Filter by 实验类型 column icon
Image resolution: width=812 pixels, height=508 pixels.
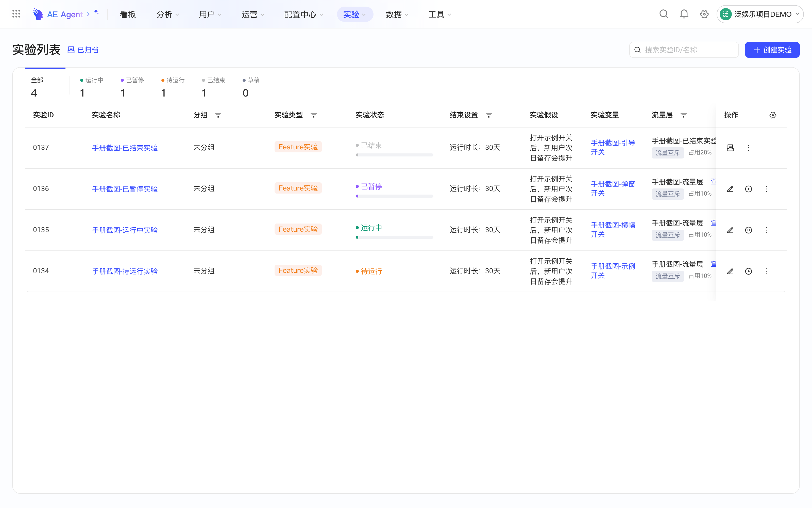tap(314, 115)
